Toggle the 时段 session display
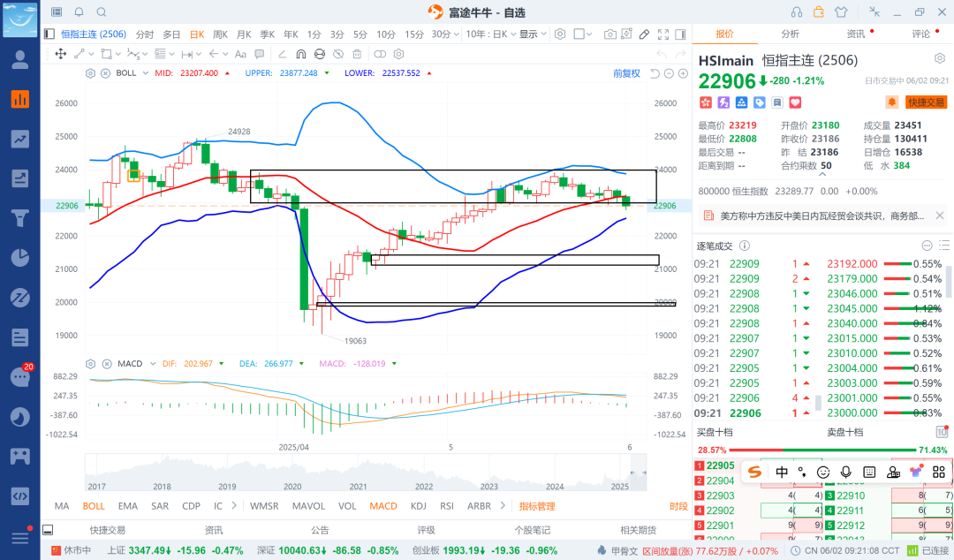 tap(678, 506)
